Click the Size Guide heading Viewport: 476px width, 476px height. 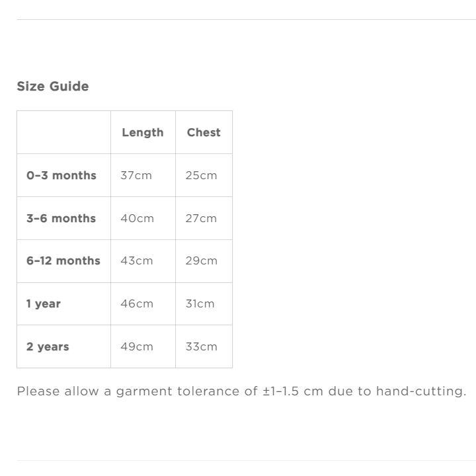[x=53, y=87]
